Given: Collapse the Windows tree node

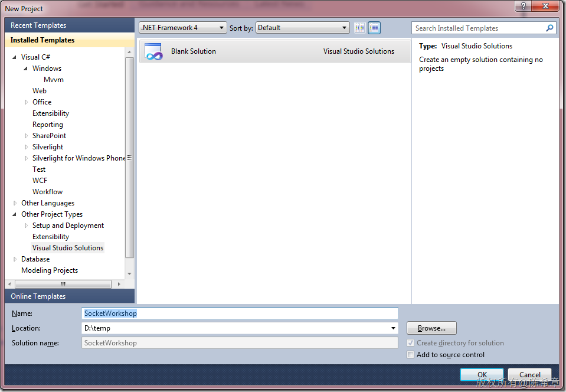Looking at the screenshot, I should point(25,68).
